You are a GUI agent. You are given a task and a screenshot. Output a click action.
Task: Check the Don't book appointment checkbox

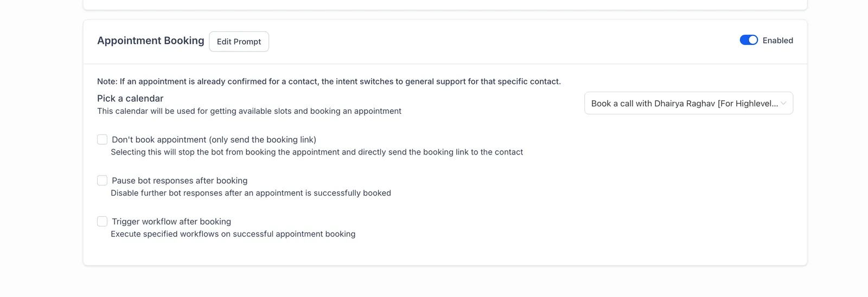[102, 139]
